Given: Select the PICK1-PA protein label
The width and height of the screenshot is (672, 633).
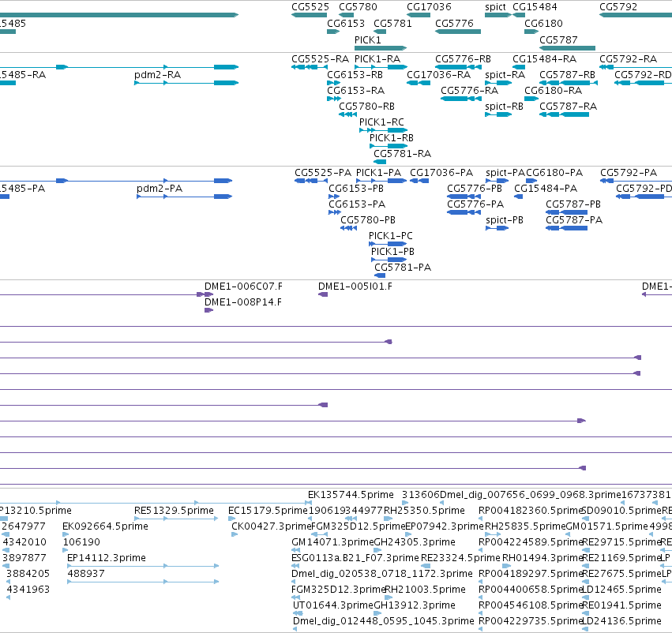Looking at the screenshot, I should [378, 173].
